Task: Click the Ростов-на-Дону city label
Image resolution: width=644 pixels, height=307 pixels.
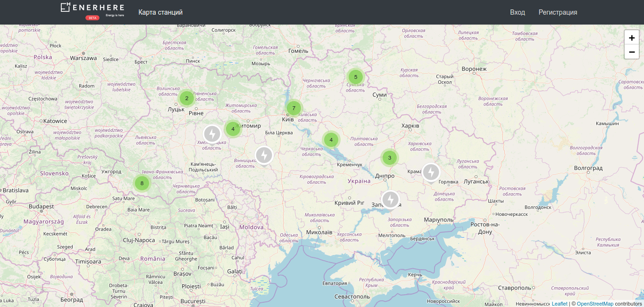Action: (x=485, y=228)
